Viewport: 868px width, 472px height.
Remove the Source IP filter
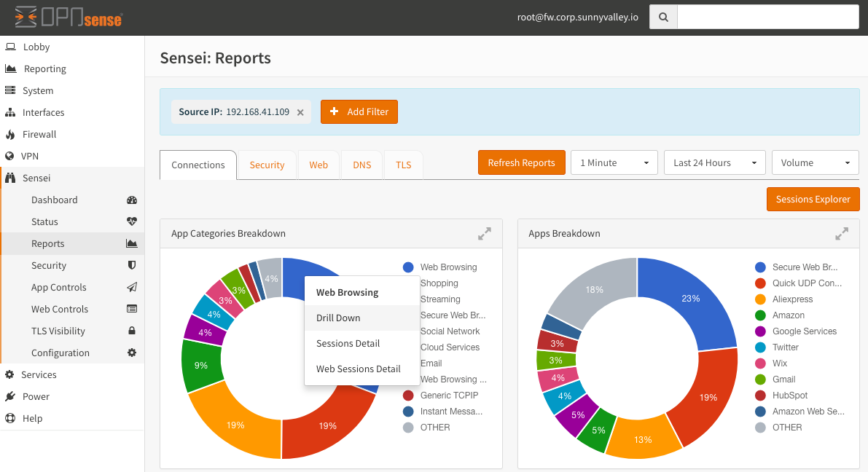(300, 112)
